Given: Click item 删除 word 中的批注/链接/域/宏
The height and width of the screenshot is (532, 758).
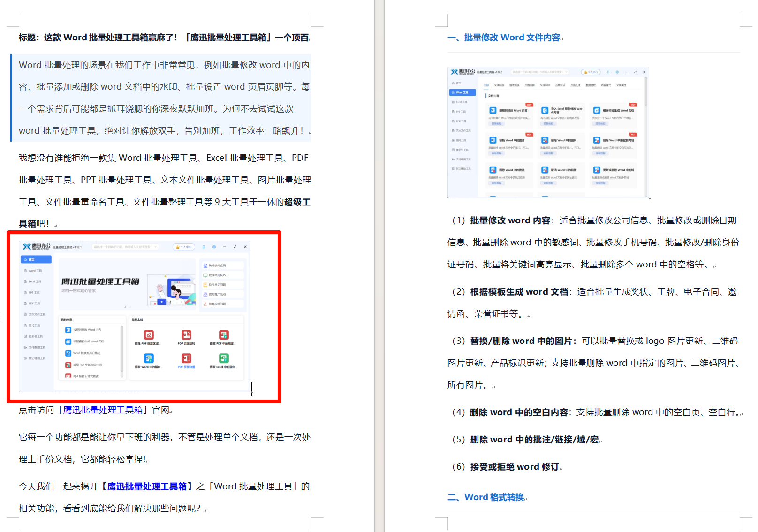Looking at the screenshot, I should pos(534,440).
